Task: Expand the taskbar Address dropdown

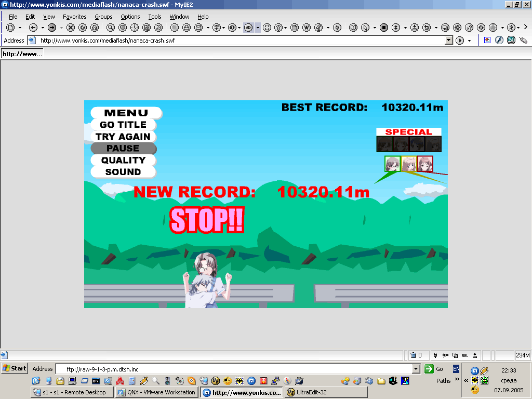Action: pyautogui.click(x=416, y=369)
